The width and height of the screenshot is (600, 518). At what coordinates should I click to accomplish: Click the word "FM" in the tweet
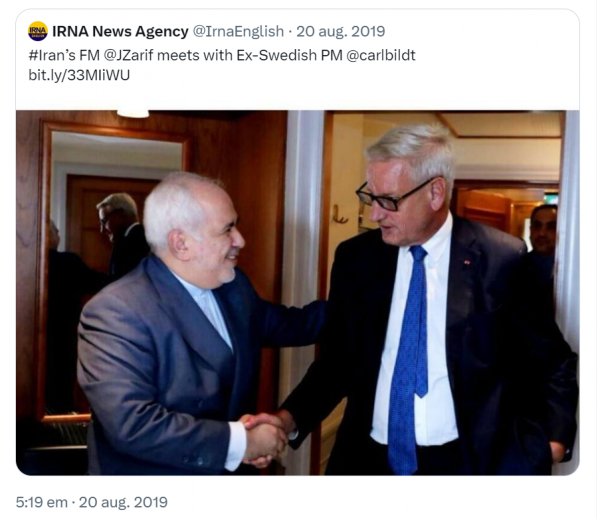[x=89, y=55]
